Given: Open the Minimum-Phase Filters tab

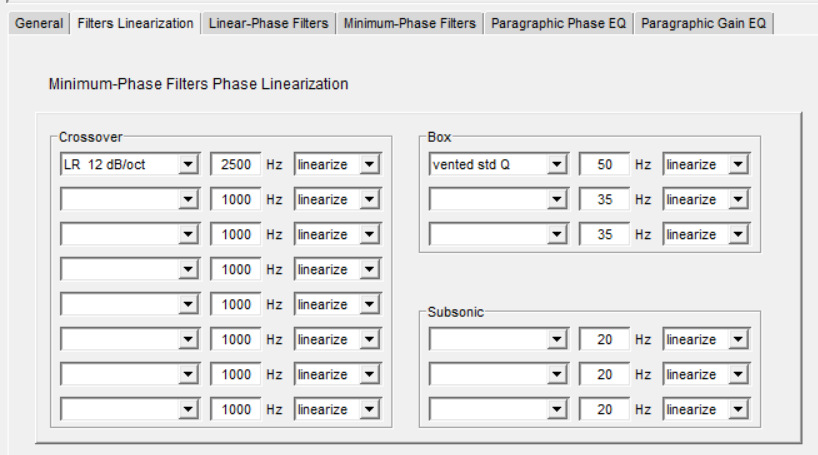Looking at the screenshot, I should tap(409, 23).
